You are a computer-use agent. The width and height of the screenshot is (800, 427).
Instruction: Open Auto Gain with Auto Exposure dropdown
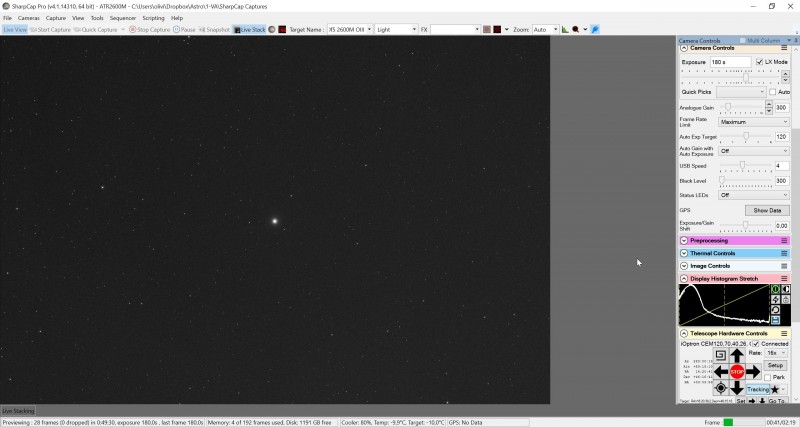(x=754, y=151)
